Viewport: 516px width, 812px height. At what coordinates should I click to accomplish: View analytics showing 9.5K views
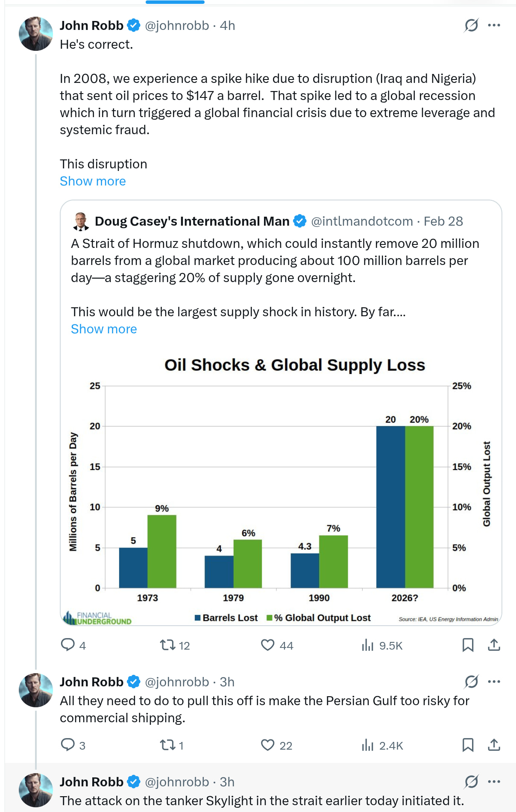pyautogui.click(x=367, y=644)
